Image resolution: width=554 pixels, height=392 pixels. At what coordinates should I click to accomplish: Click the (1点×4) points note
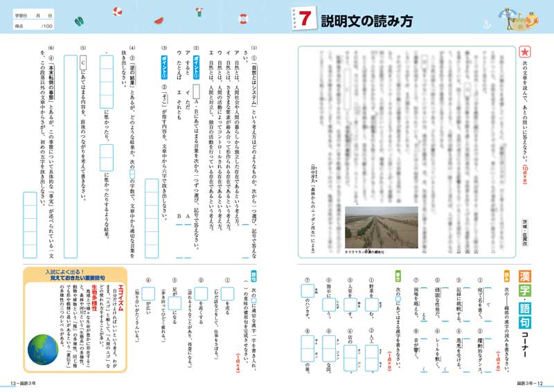pos(238,362)
